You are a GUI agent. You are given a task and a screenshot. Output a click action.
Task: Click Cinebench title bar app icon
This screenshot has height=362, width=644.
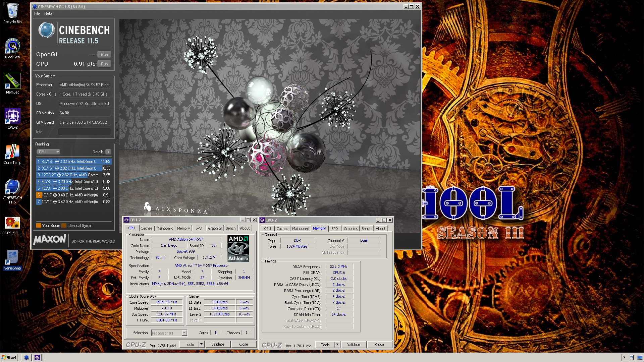(x=35, y=6)
